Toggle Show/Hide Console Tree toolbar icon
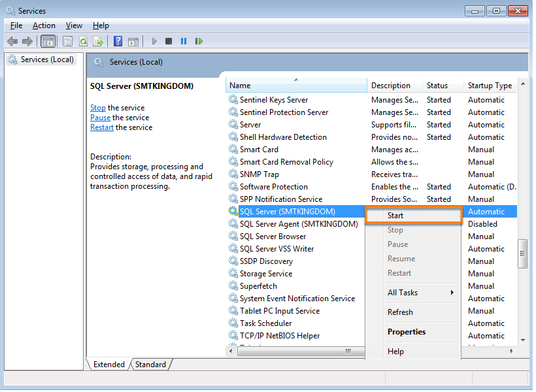Viewport: 536px width, 392px height. click(x=48, y=42)
